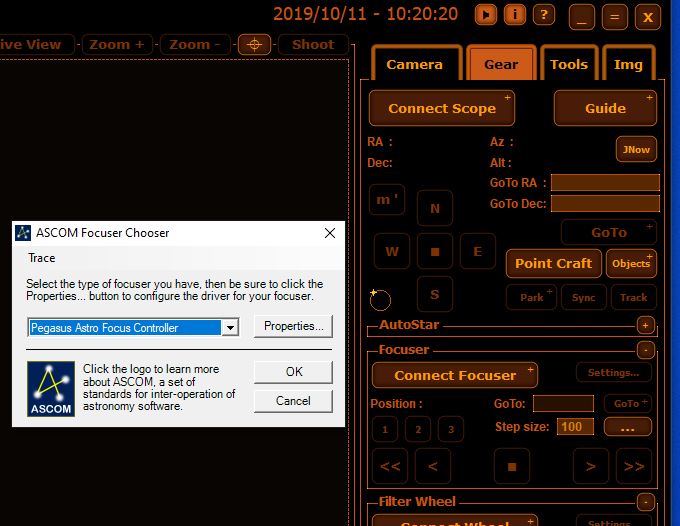Switch to the Camera tab

[414, 64]
